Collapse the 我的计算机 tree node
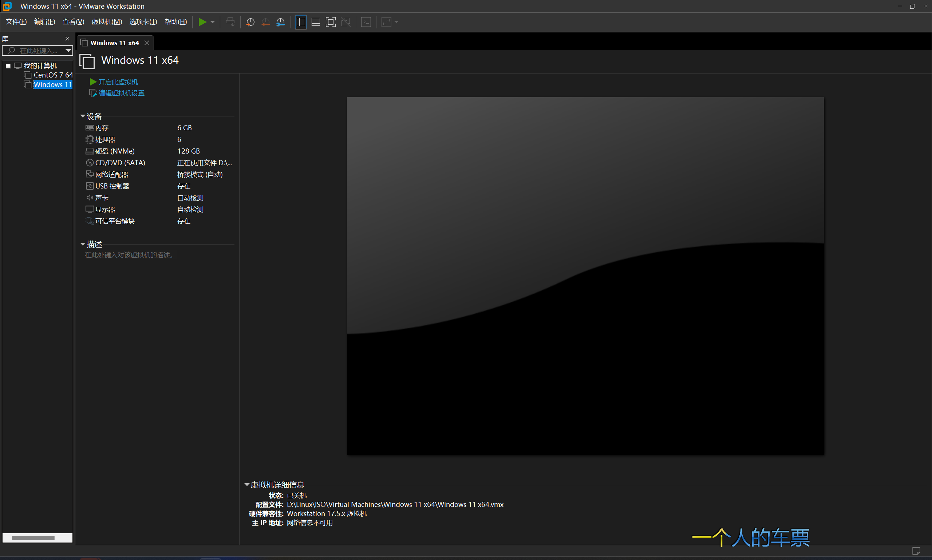 (x=8, y=66)
